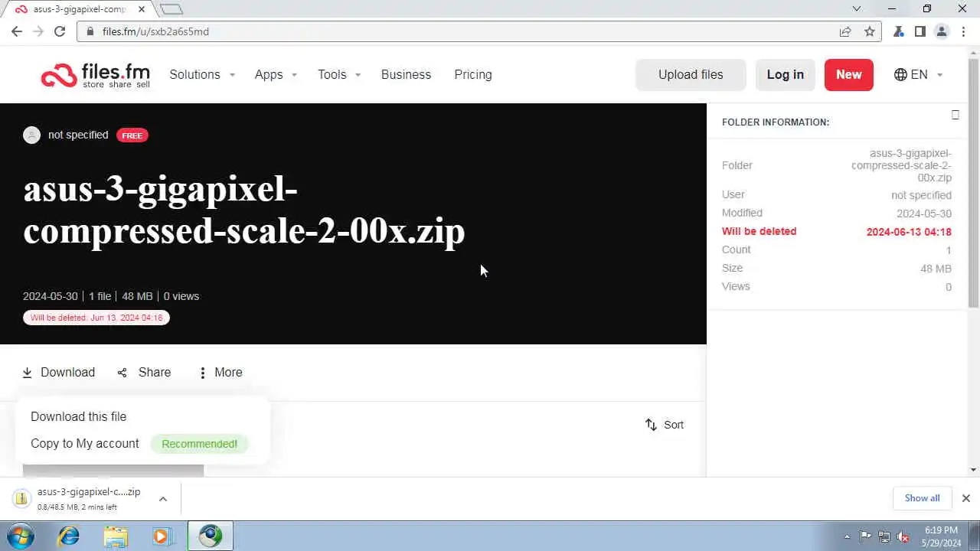
Task: Click the FREE badge
Action: point(132,135)
